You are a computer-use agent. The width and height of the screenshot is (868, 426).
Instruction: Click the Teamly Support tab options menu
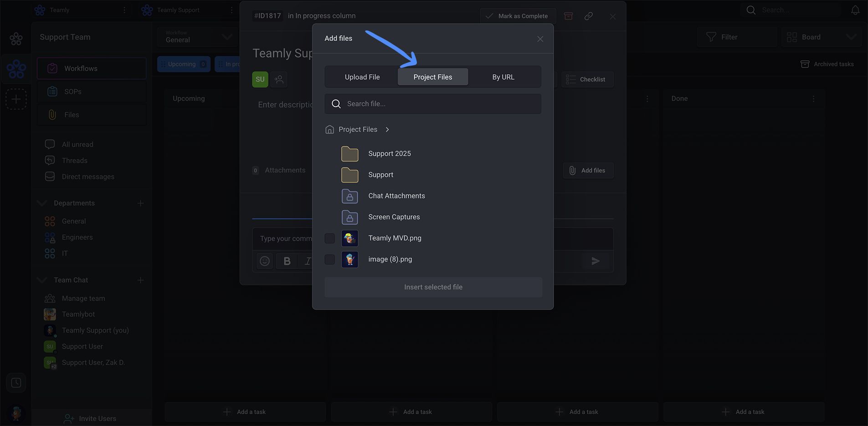point(231,10)
